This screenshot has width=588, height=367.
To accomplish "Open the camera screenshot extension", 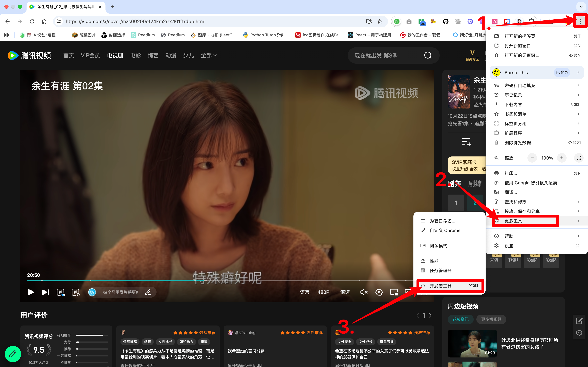I will [x=409, y=21].
